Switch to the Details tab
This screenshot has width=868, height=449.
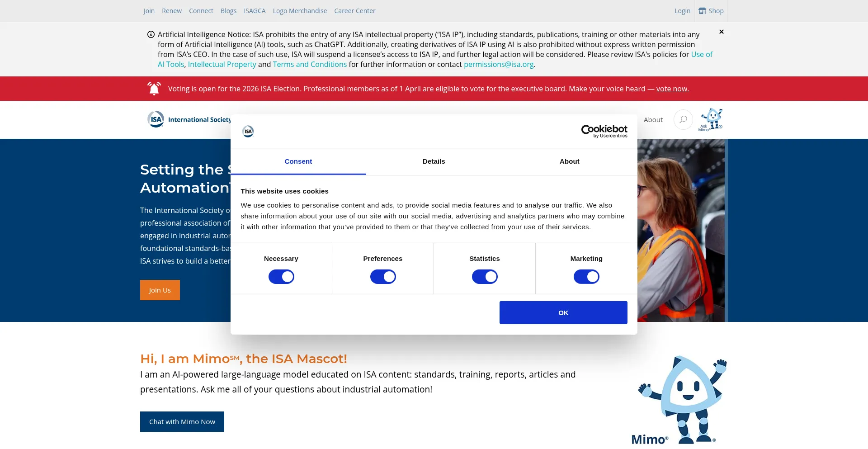[434, 161]
